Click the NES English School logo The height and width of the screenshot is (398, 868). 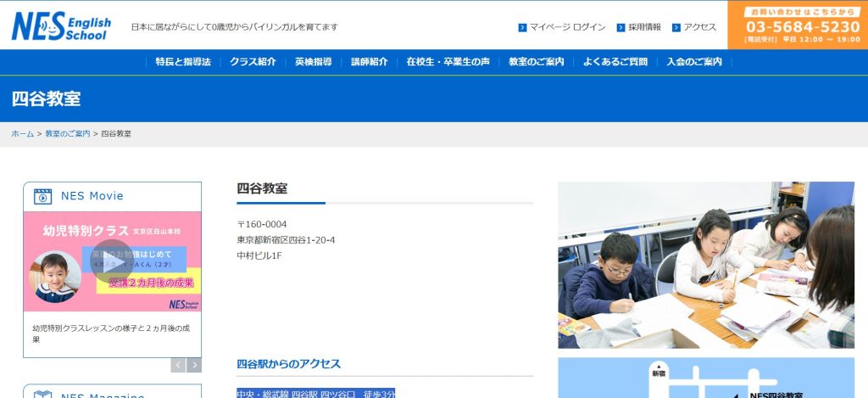(61, 26)
